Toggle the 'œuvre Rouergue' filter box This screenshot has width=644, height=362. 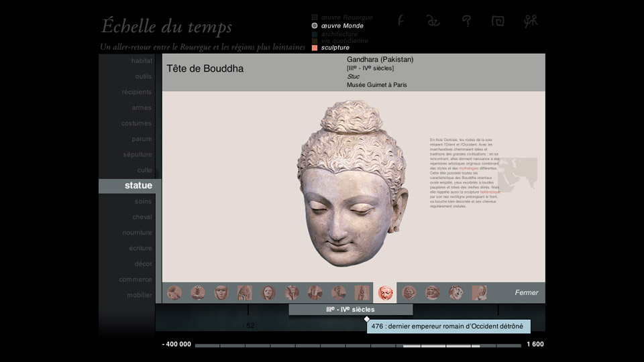tap(315, 17)
